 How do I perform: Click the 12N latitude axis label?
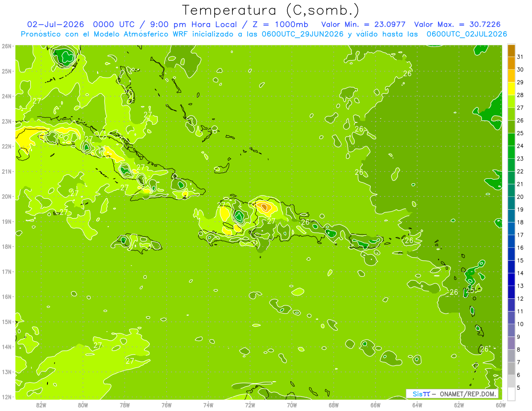[6, 397]
